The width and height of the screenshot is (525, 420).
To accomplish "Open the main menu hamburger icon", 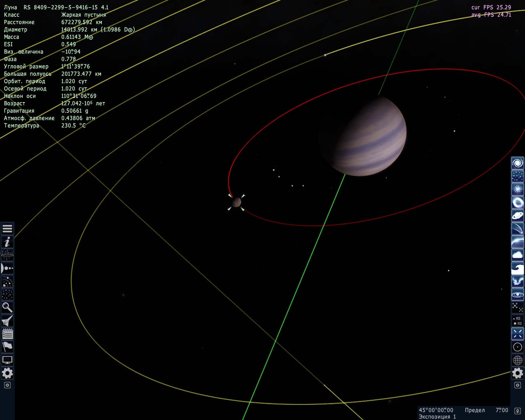I will tap(7, 228).
